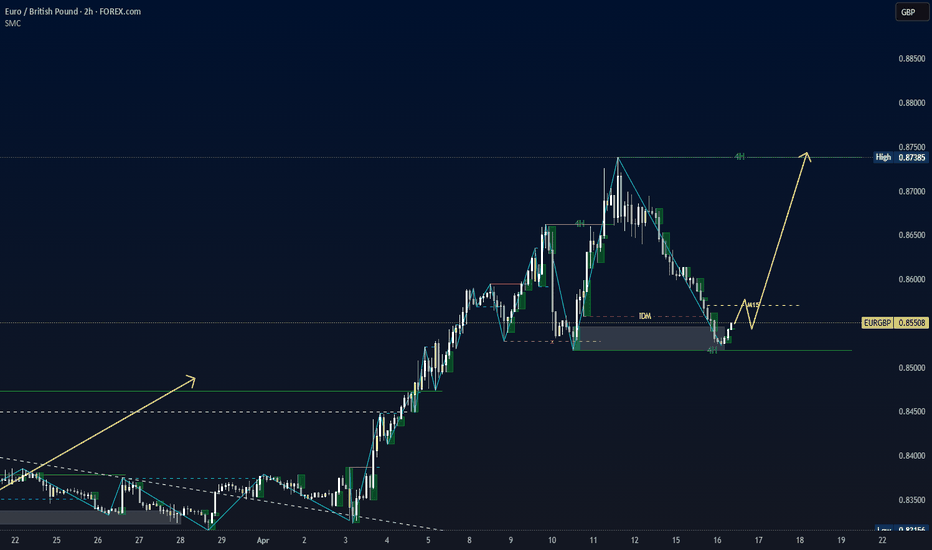The height and width of the screenshot is (550, 932).
Task: Click the 8 date label on time axis
Action: click(x=470, y=540)
